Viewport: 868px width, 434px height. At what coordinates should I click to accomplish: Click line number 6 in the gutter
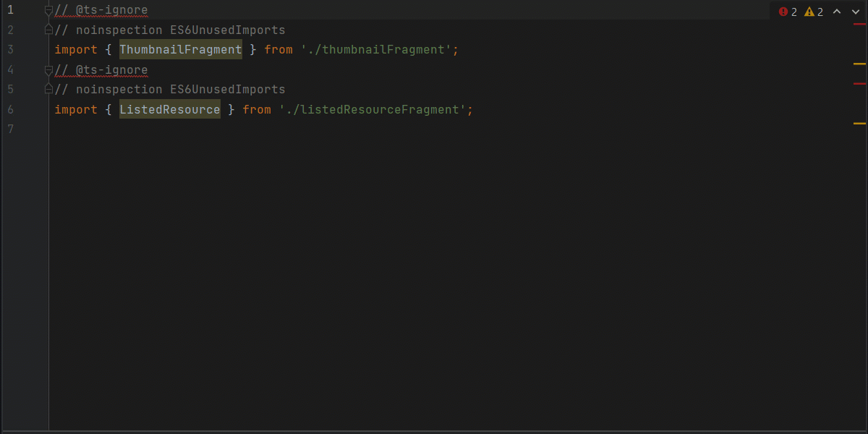click(9, 109)
